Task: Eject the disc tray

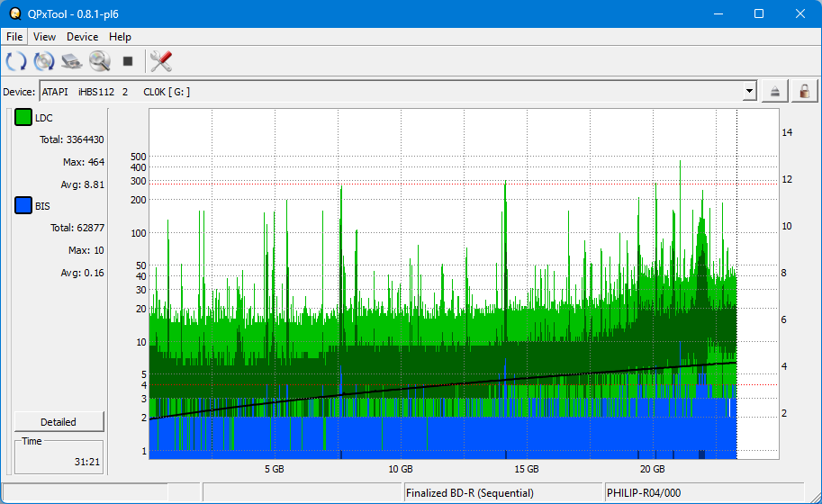Action: pyautogui.click(x=775, y=91)
